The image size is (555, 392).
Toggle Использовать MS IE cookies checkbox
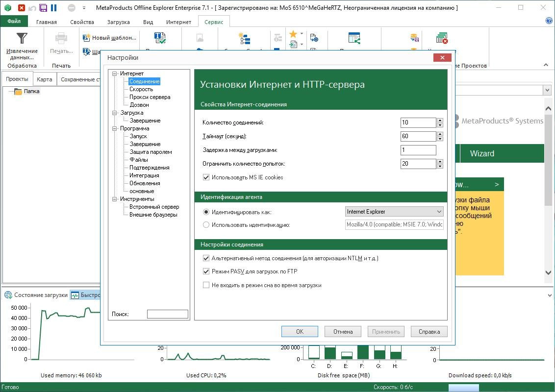(x=206, y=177)
